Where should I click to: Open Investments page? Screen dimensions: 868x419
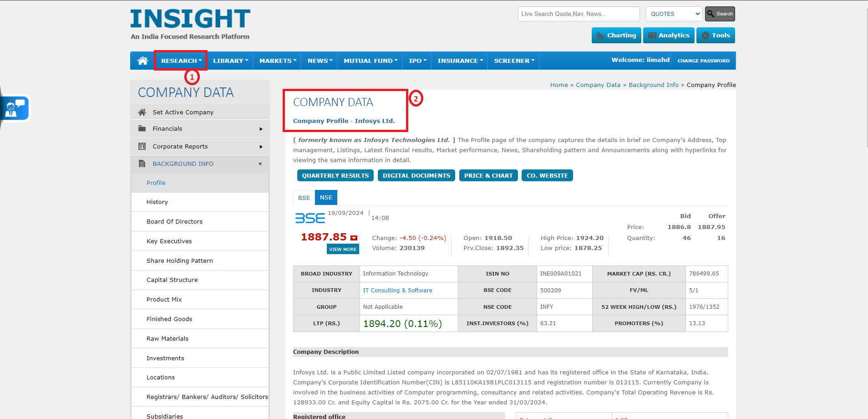[200, 358]
